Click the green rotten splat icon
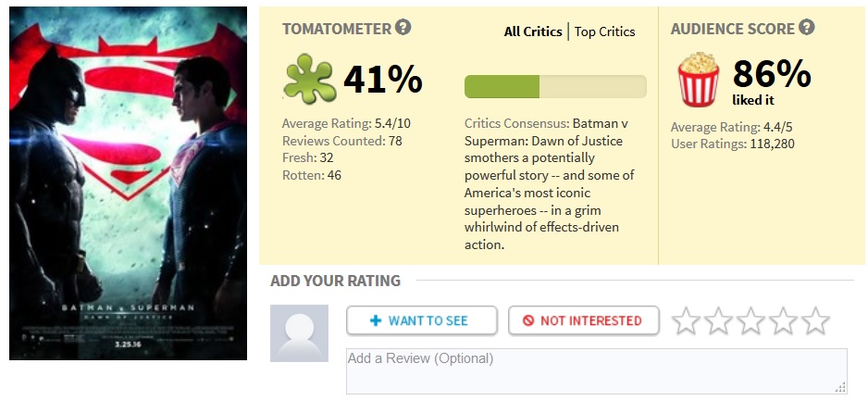 308,80
